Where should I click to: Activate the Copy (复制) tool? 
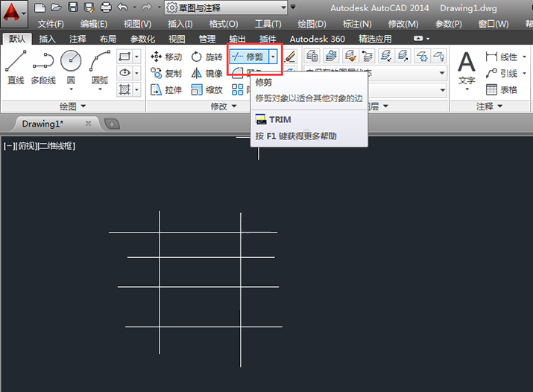[166, 73]
